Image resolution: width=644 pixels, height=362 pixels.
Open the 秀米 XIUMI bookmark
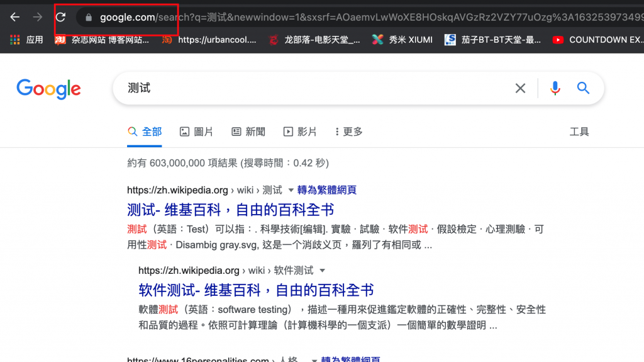point(402,40)
